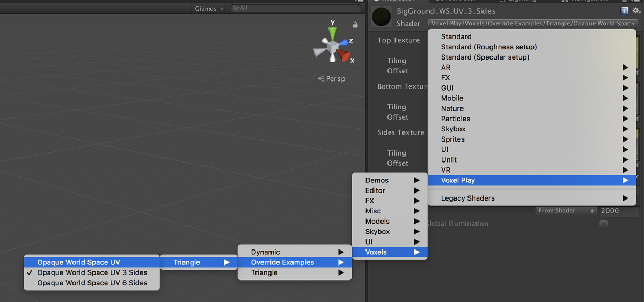Image resolution: width=644 pixels, height=302 pixels.
Task: Expand the Particles shader category
Action: [x=532, y=119]
